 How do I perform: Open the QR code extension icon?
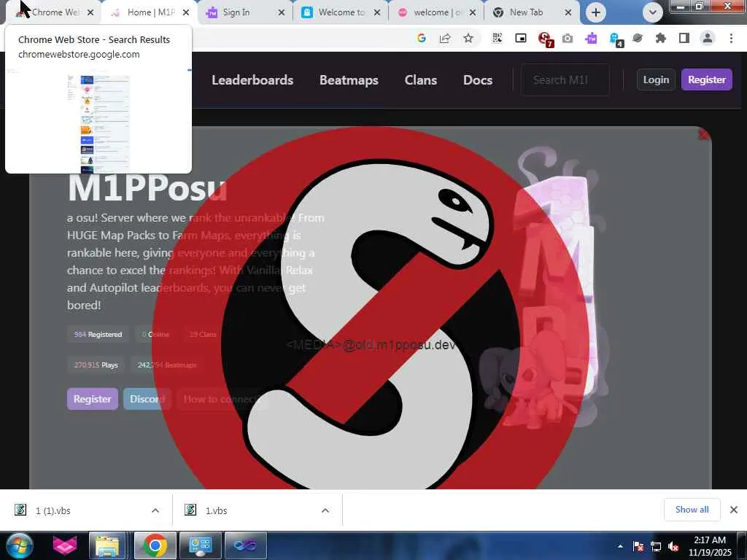coord(497,38)
